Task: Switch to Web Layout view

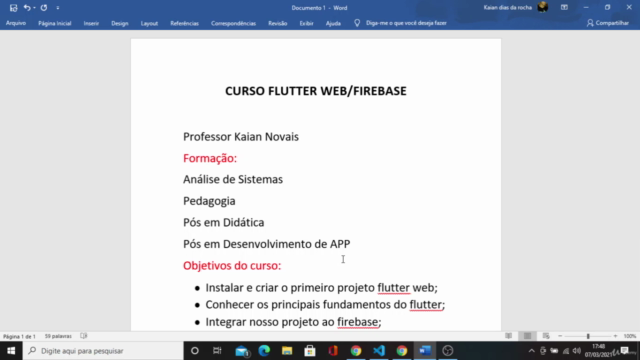Action: [x=546, y=336]
